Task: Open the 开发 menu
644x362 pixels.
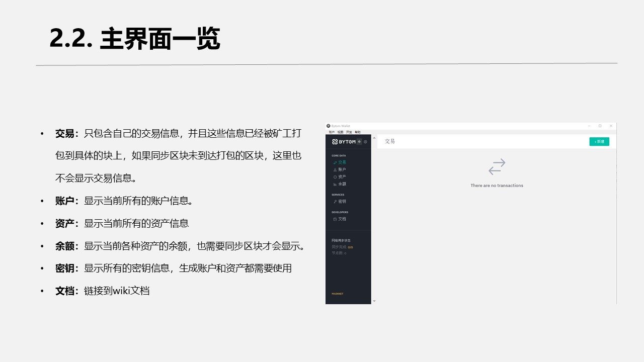Action: pyautogui.click(x=349, y=132)
